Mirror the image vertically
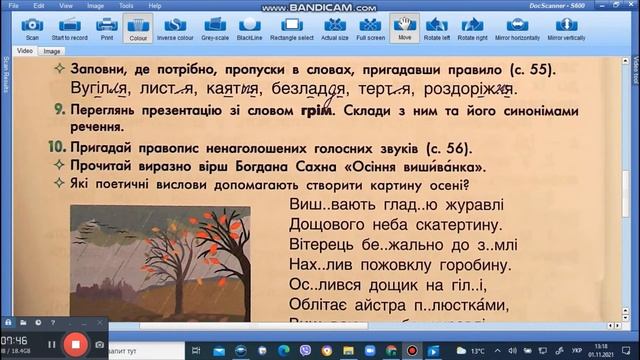This screenshot has width=640, height=360. click(566, 29)
